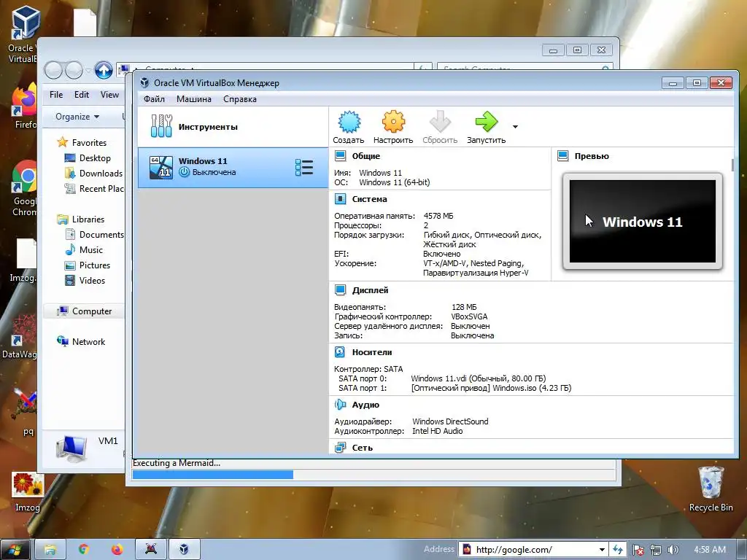Click the Аудио section header link
The width and height of the screenshot is (747, 560).
[365, 405]
